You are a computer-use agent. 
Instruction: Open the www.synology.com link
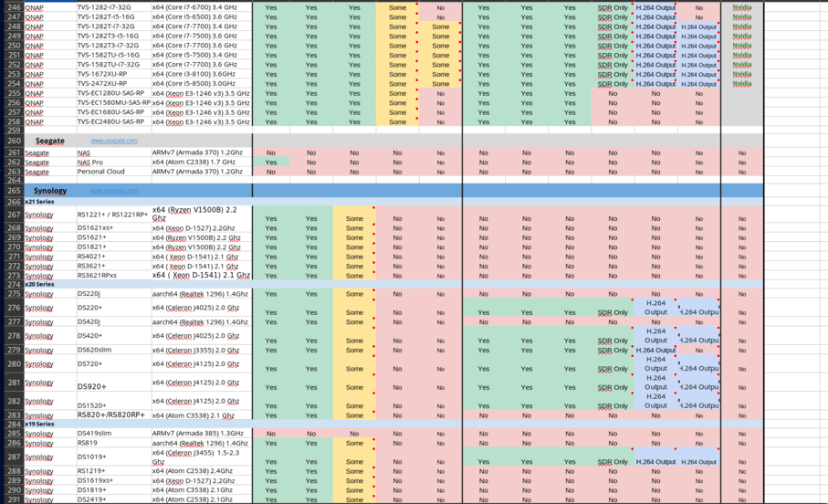(x=113, y=190)
